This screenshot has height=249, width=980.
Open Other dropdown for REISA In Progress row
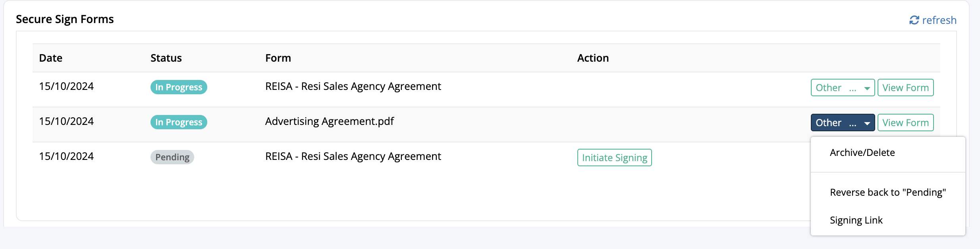point(843,88)
